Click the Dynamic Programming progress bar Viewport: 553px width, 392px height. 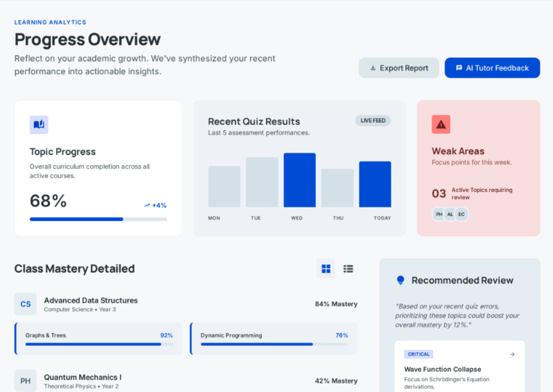(274, 344)
